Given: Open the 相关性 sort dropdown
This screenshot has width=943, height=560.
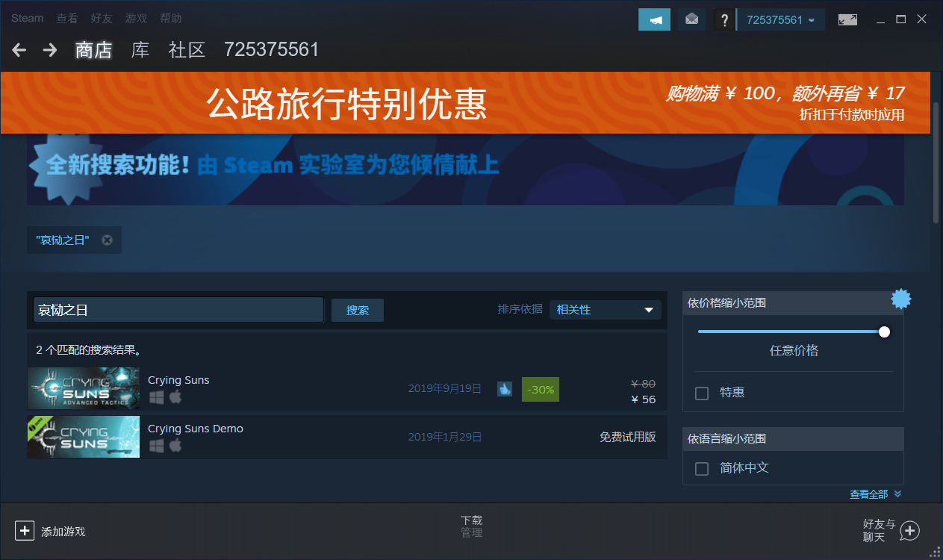Looking at the screenshot, I should (606, 310).
